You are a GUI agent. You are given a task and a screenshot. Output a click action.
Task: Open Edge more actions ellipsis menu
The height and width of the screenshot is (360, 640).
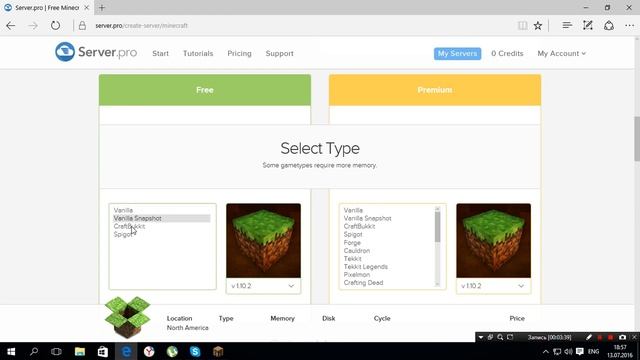click(629, 26)
